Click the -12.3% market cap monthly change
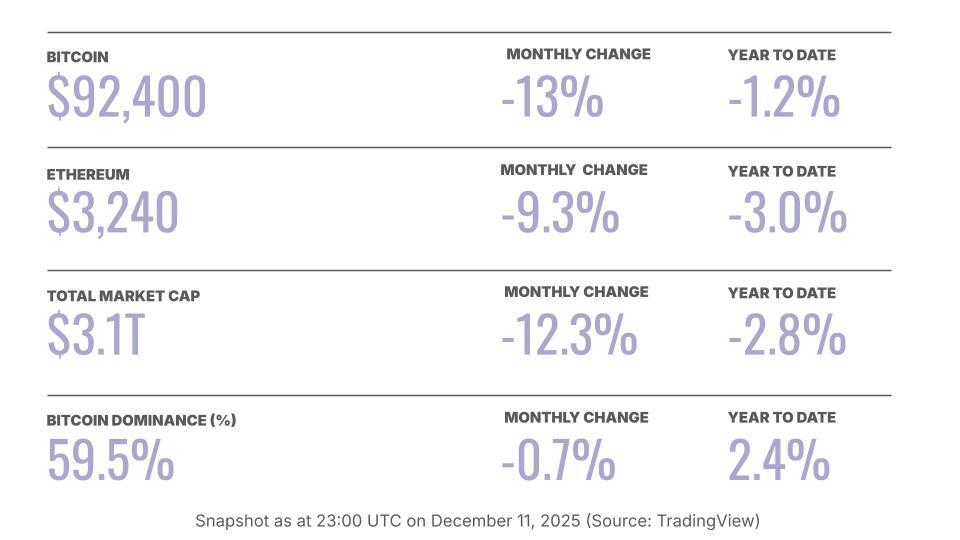960x540 pixels. 568,336
